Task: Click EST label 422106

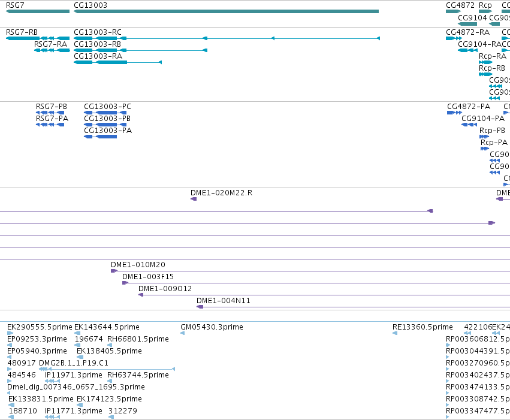Action: click(478, 327)
